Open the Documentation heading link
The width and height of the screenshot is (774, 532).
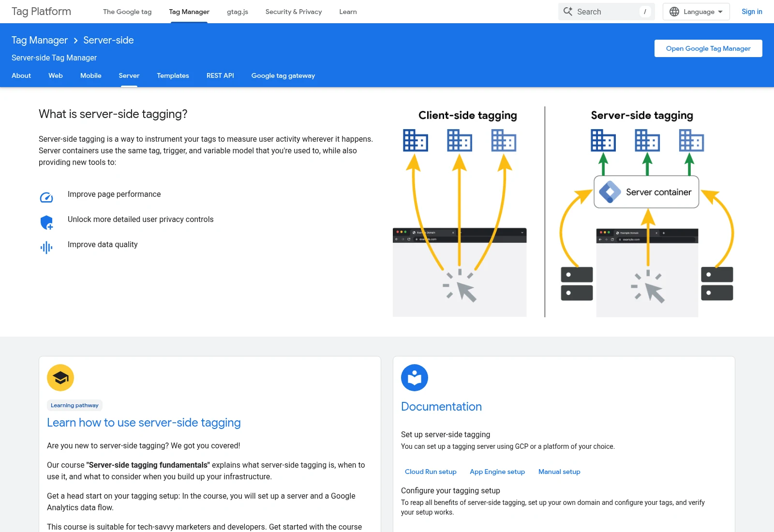(441, 406)
